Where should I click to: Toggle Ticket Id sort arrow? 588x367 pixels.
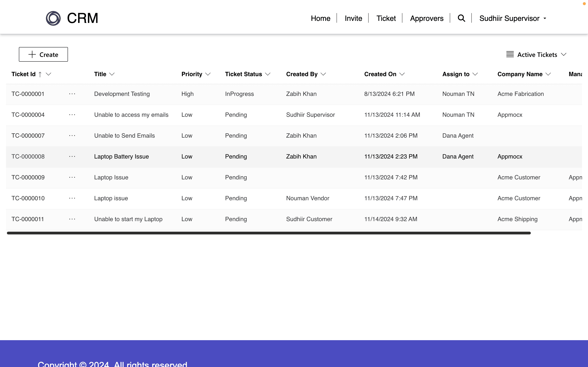tap(40, 74)
